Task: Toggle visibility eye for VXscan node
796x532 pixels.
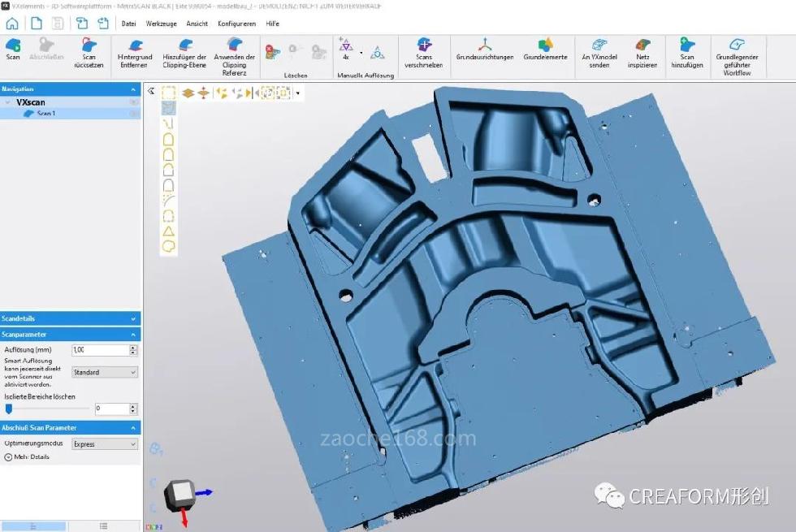Action: pos(133,103)
